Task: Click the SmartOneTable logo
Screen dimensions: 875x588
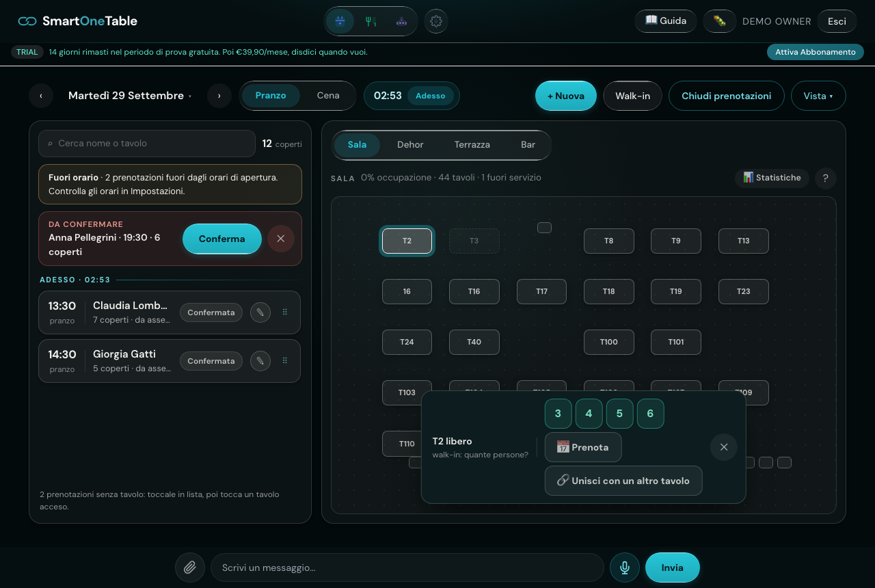Action: [x=78, y=21]
